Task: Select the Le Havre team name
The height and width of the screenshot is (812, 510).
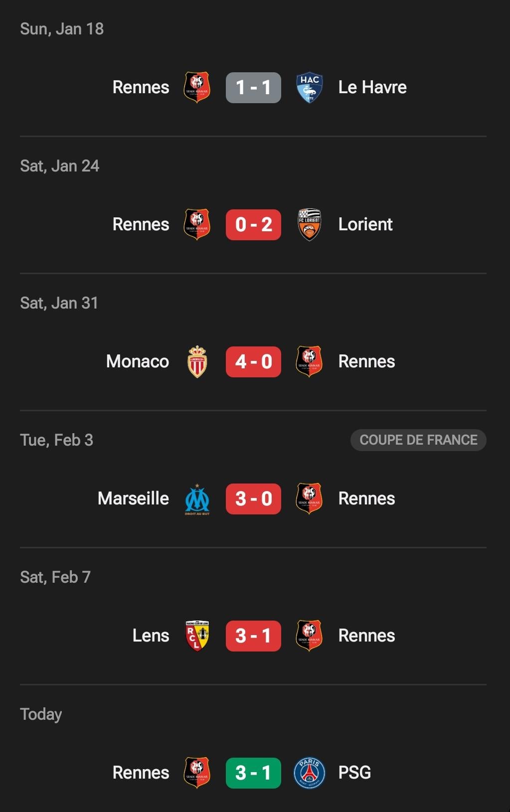Action: click(x=372, y=88)
